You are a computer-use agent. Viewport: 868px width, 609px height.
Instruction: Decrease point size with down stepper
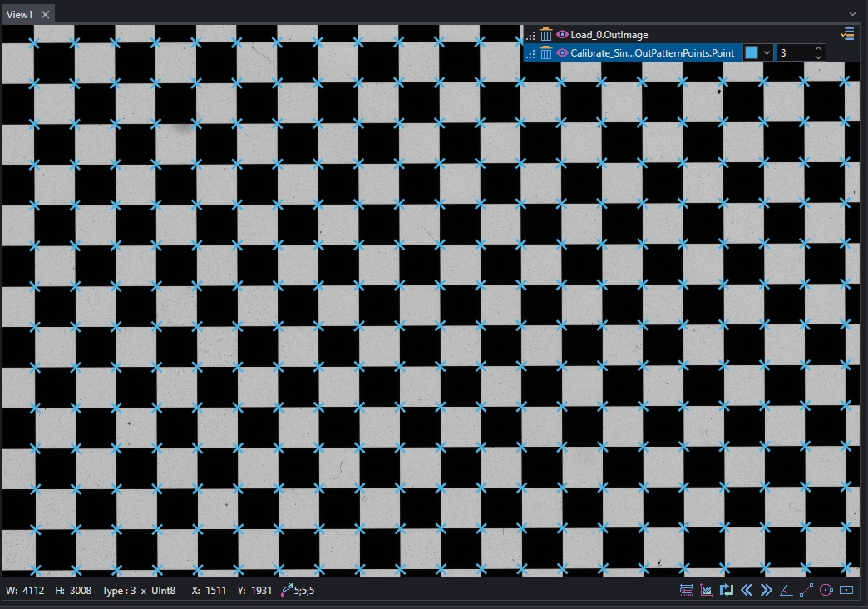point(818,57)
